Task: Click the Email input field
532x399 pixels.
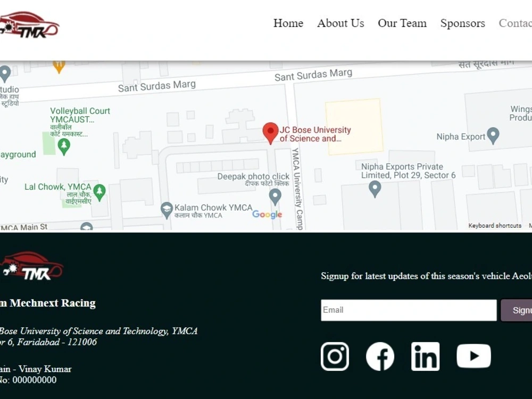Action: point(409,310)
